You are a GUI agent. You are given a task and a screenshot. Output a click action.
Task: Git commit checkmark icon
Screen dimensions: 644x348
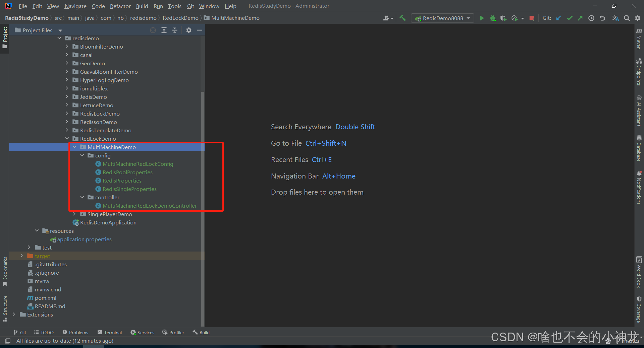tap(570, 18)
